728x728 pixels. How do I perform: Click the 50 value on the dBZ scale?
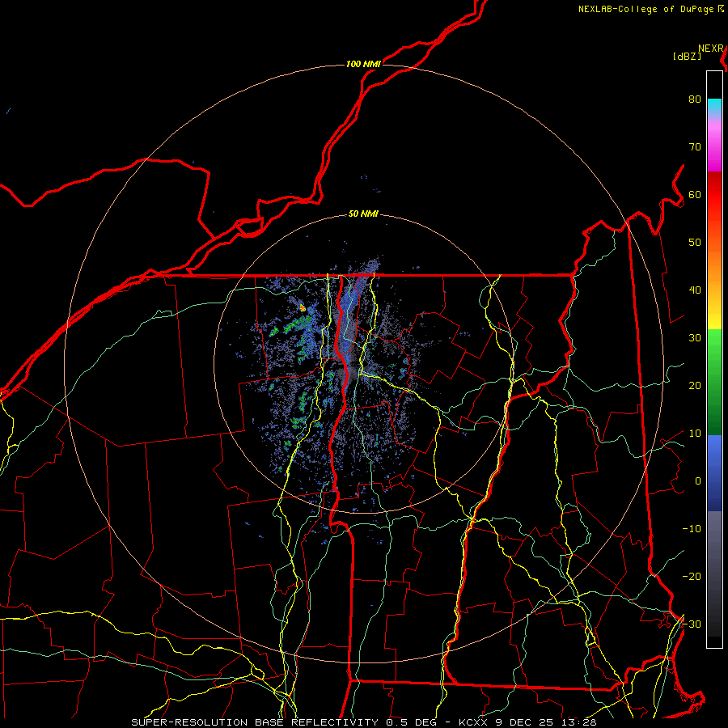[x=695, y=243]
